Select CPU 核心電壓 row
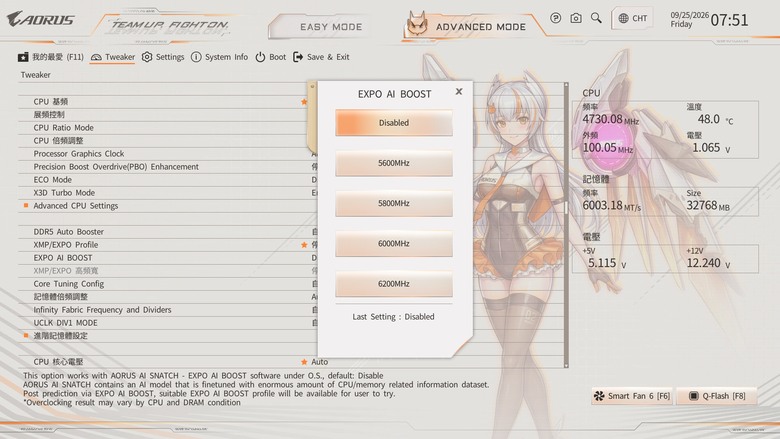This screenshot has height=439, width=780. tap(291, 362)
